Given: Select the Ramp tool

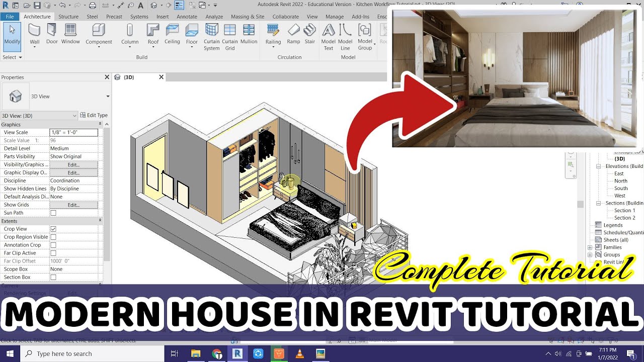Looking at the screenshot, I should click(x=293, y=34).
